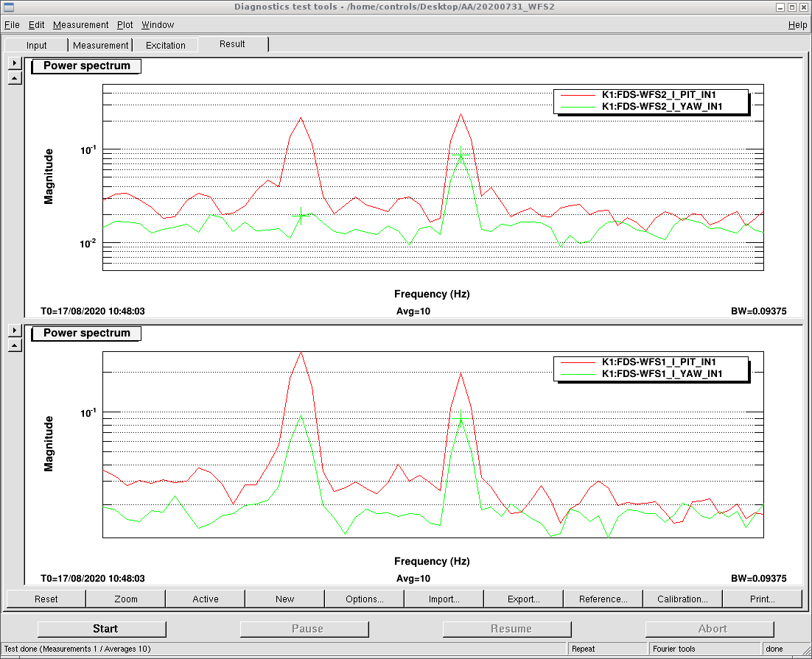Click the right-arrow button beside the top plot
Viewport: 812px width, 659px height.
point(15,64)
